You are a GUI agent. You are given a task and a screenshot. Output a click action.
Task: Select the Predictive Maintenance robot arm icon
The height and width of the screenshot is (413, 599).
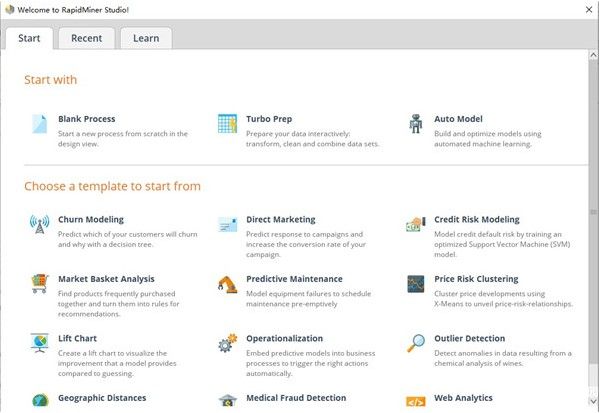tap(227, 285)
